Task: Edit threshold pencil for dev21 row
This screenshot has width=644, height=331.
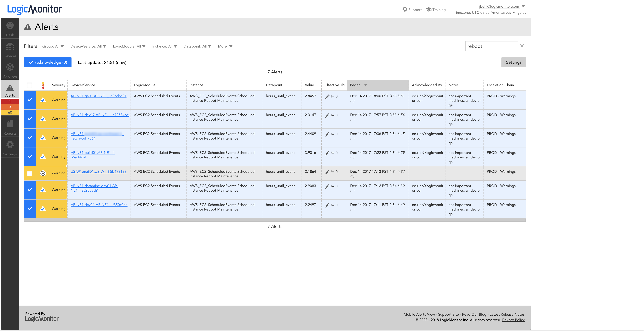Action: pos(327,205)
